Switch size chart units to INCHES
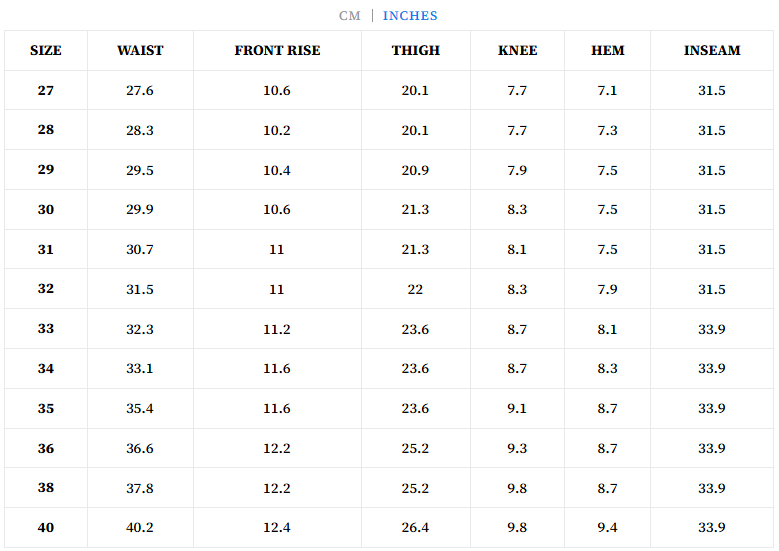 pyautogui.click(x=410, y=16)
